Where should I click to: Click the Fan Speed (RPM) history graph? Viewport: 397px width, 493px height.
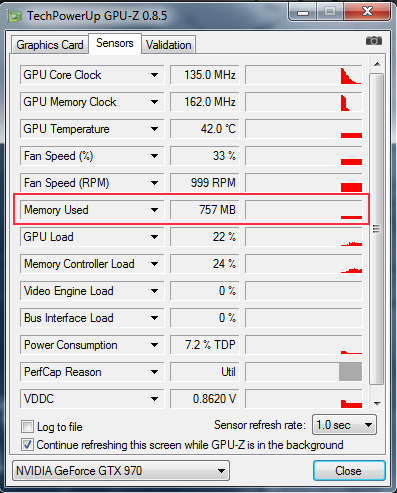(x=304, y=183)
